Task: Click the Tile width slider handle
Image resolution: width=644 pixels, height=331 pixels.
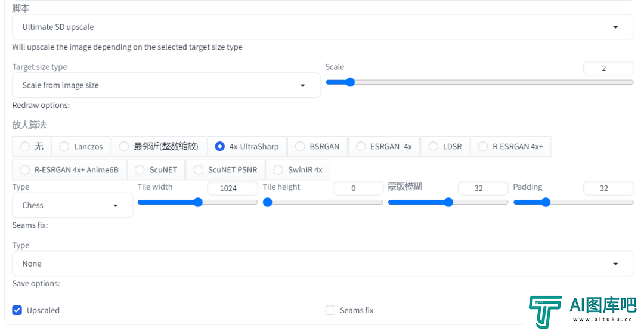Action: click(x=198, y=202)
